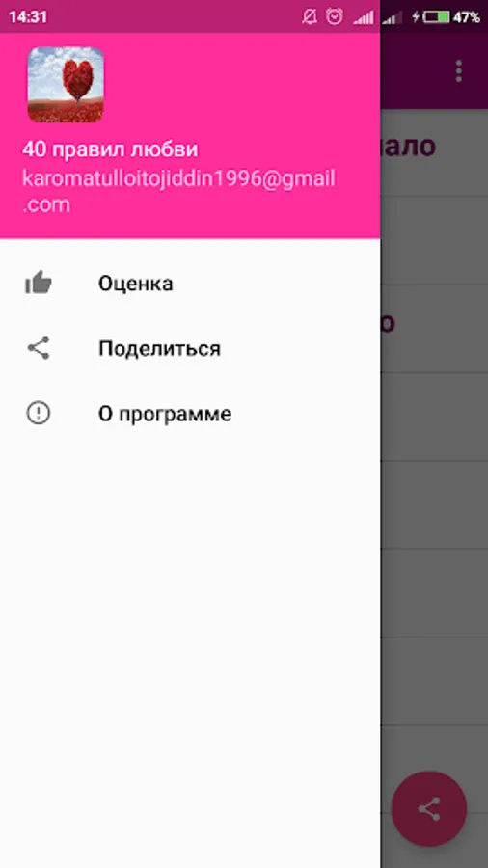The width and height of the screenshot is (488, 868).
Task: Select the Оценка menu item
Action: 190,283
